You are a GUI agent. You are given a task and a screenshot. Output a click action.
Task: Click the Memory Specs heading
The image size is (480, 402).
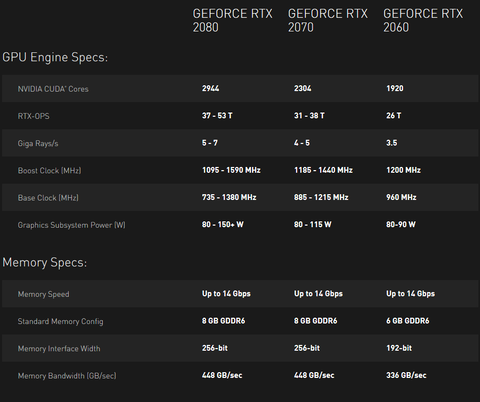click(x=44, y=262)
